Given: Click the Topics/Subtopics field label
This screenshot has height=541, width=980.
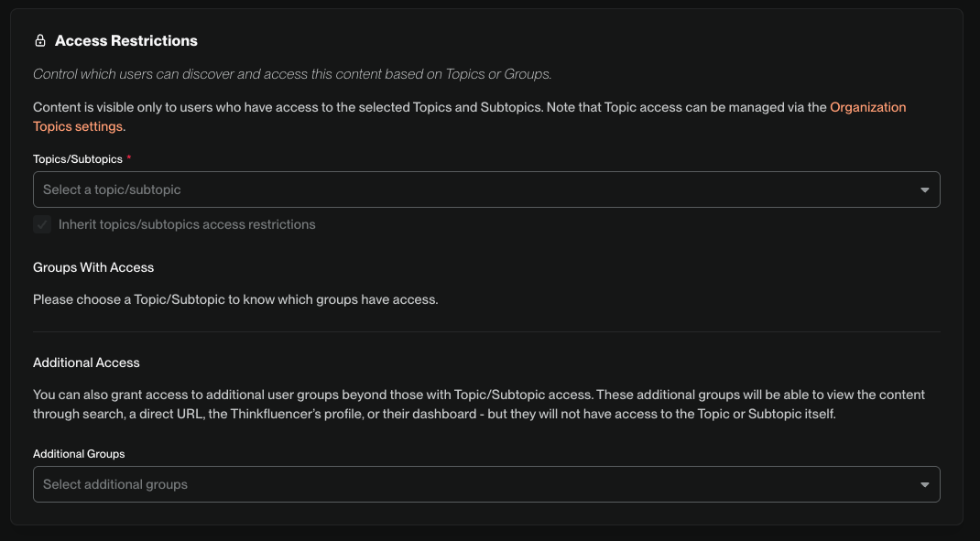Looking at the screenshot, I should [78, 159].
